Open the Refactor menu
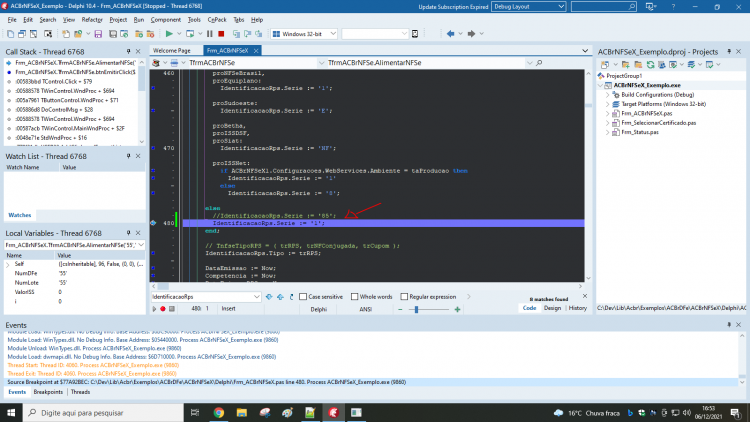The image size is (750, 422). [92, 20]
